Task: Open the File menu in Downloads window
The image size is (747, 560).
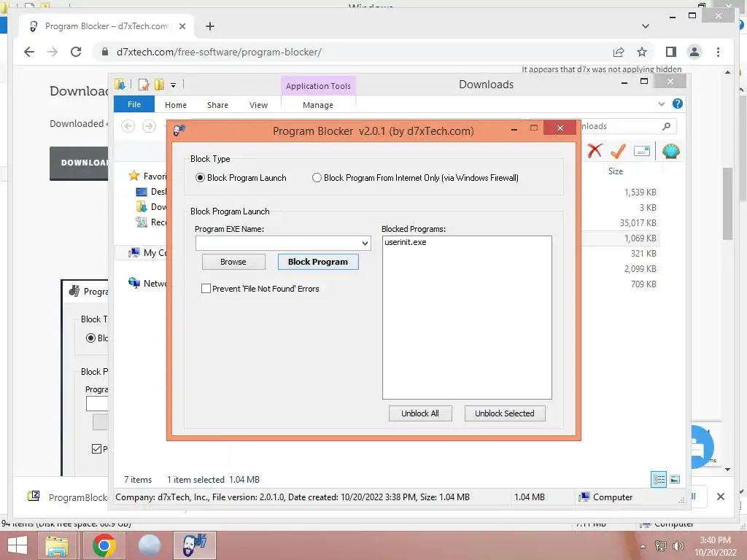Action: click(134, 104)
